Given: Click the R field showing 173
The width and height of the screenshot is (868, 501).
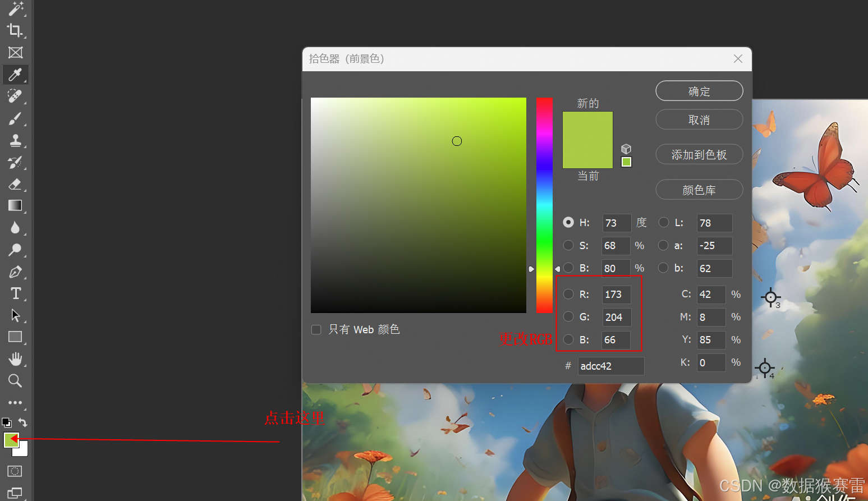Looking at the screenshot, I should pyautogui.click(x=617, y=294).
